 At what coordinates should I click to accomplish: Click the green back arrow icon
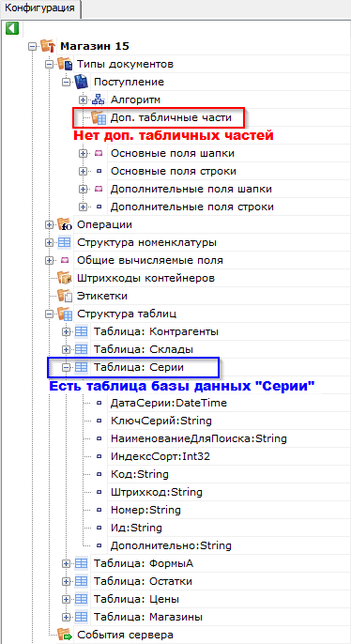pyautogui.click(x=12, y=28)
